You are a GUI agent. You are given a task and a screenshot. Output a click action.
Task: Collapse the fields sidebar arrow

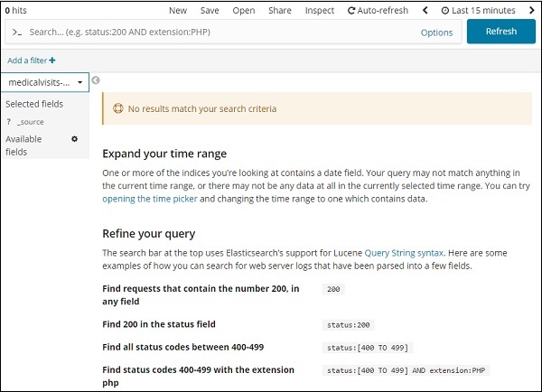point(96,80)
